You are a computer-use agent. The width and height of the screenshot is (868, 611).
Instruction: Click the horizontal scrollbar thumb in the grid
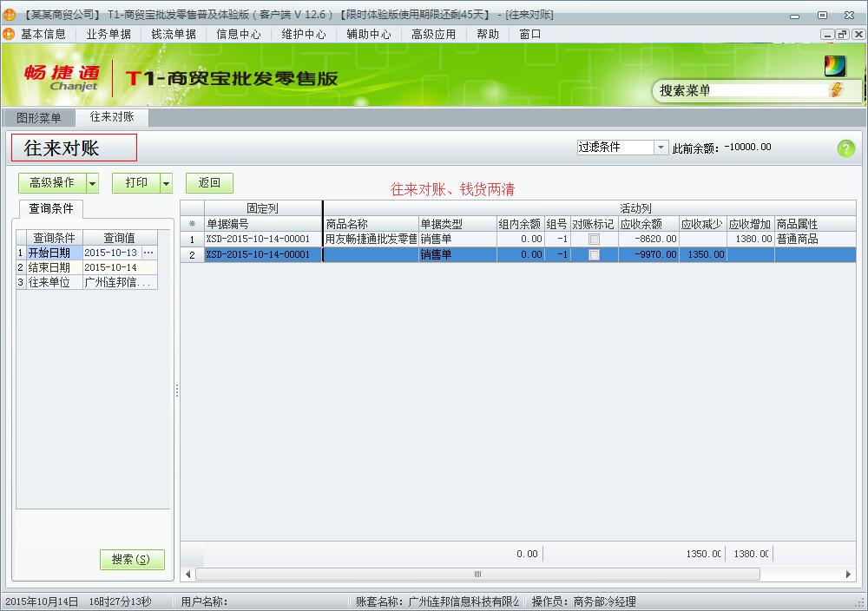pyautogui.click(x=477, y=575)
